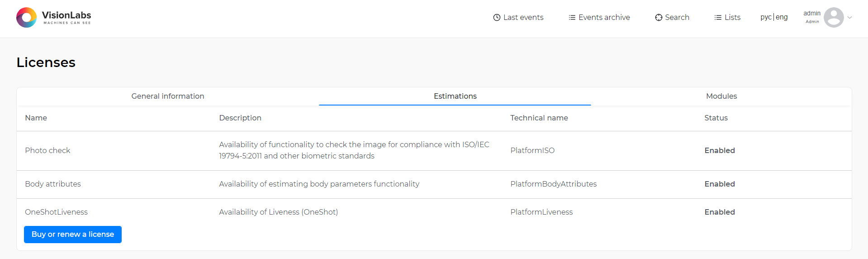Image resolution: width=868 pixels, height=259 pixels.
Task: Open the Last events page
Action: coord(518,18)
